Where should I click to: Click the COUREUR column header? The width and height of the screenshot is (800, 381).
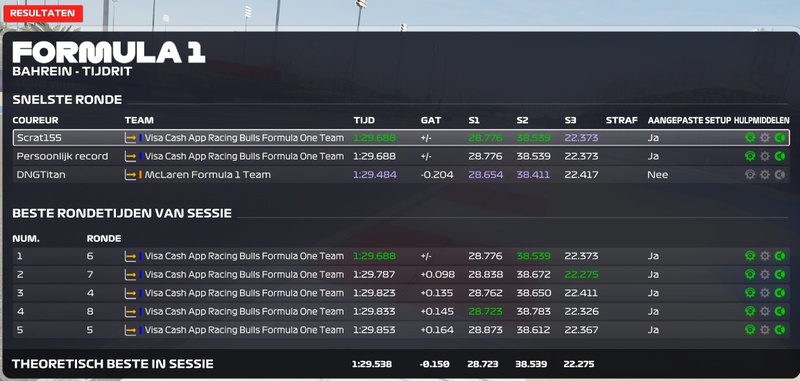35,120
